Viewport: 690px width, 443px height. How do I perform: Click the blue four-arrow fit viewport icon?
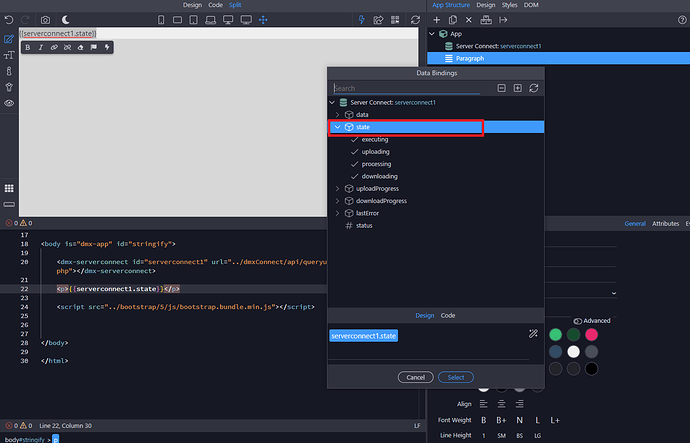pyautogui.click(x=263, y=20)
